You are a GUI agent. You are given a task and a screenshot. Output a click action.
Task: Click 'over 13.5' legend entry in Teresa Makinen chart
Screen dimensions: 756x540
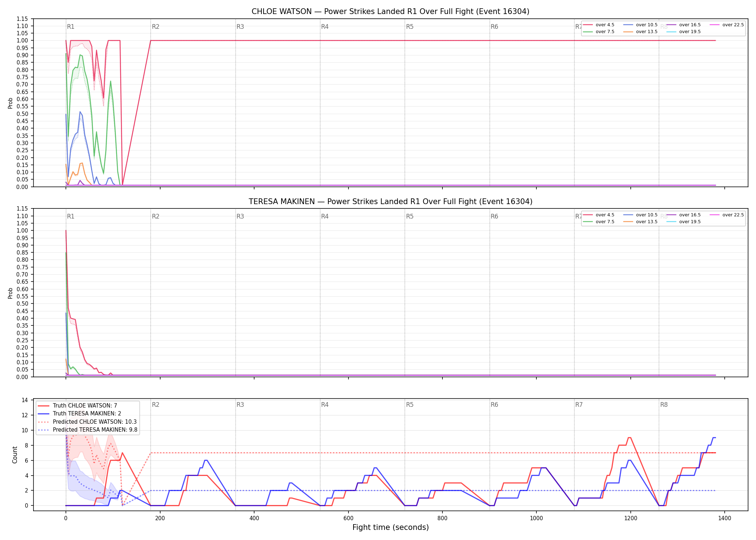coord(640,222)
